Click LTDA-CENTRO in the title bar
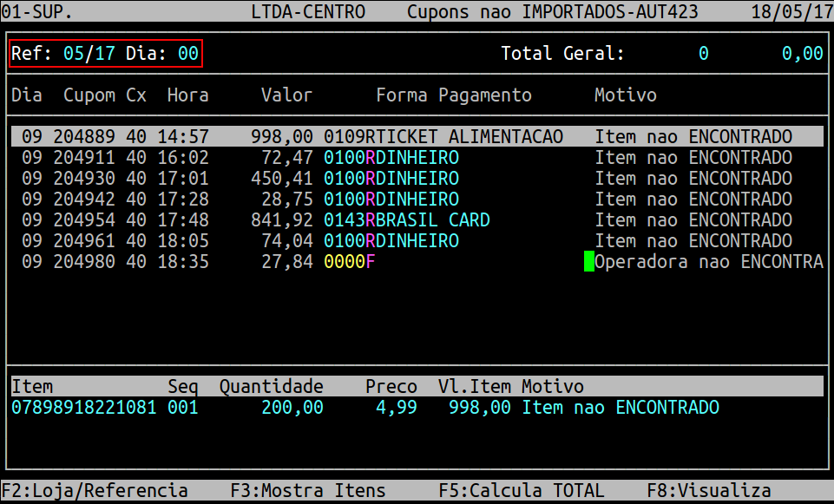 [x=308, y=11]
